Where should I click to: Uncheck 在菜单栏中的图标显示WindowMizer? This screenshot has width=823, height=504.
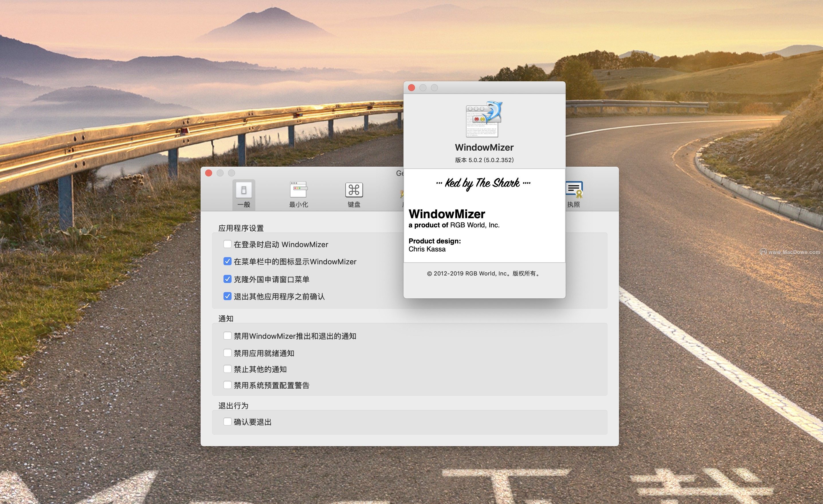coord(228,261)
